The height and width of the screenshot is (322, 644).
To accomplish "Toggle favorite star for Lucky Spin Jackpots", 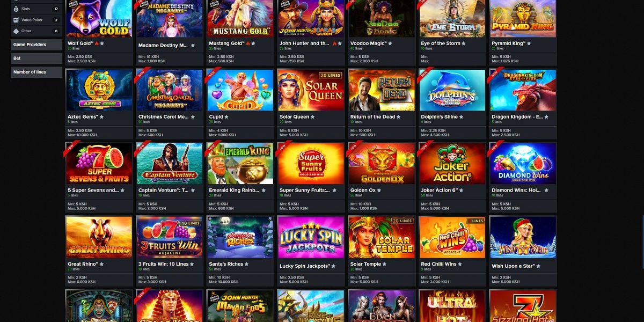I will [x=333, y=266].
